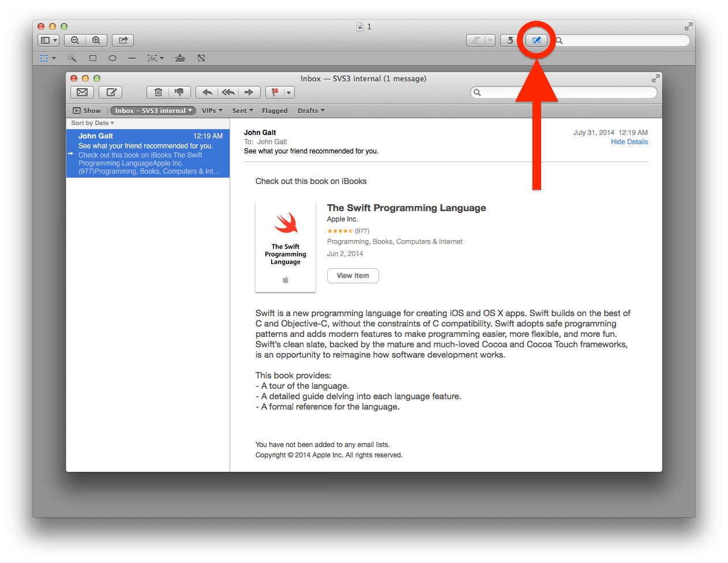Choose the oval shape tool
Image resolution: width=728 pixels, height=563 pixels.
pyautogui.click(x=112, y=58)
